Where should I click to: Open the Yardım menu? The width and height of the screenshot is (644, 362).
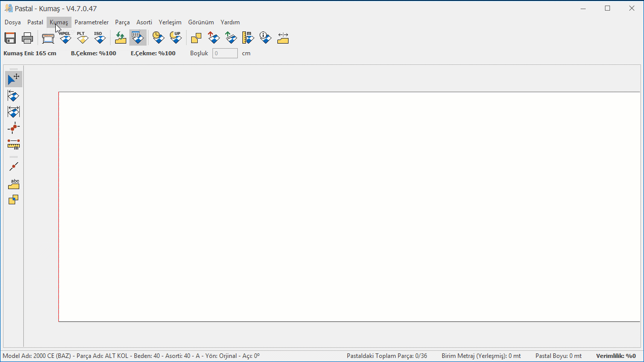(230, 22)
